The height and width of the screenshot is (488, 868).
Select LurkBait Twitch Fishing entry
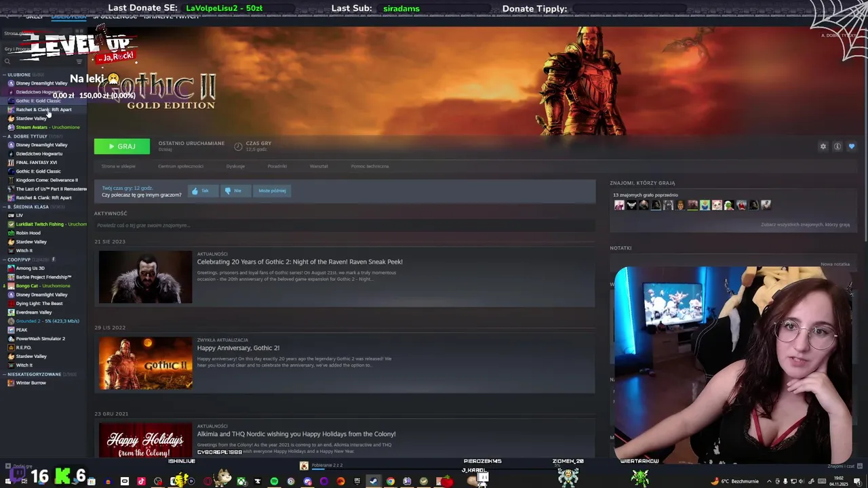pyautogui.click(x=46, y=224)
